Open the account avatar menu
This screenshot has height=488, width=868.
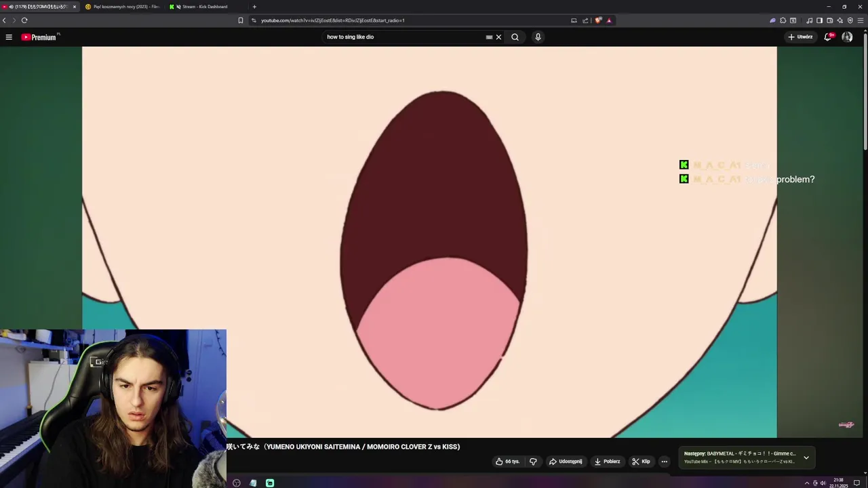click(x=847, y=37)
